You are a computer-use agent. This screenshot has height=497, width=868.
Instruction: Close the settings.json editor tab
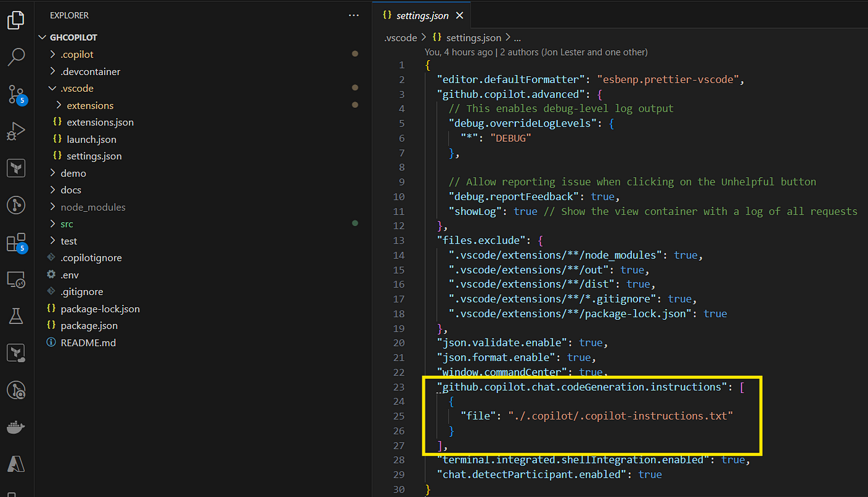pos(459,15)
